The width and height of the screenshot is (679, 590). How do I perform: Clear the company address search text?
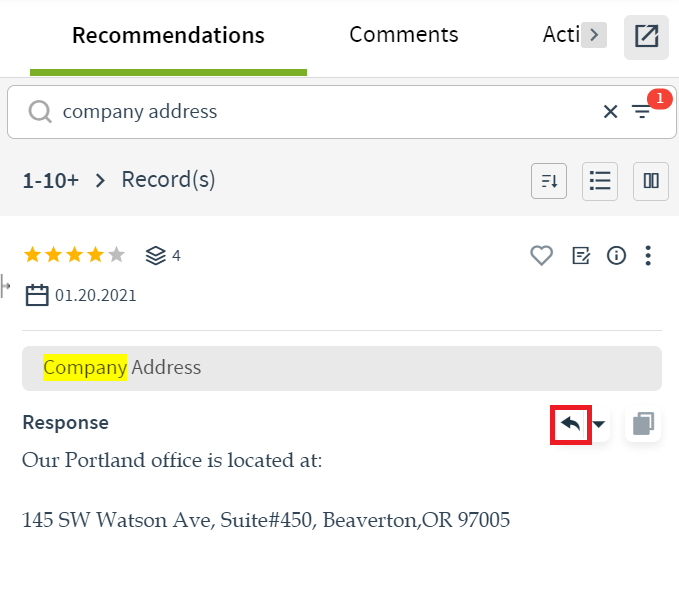click(610, 112)
